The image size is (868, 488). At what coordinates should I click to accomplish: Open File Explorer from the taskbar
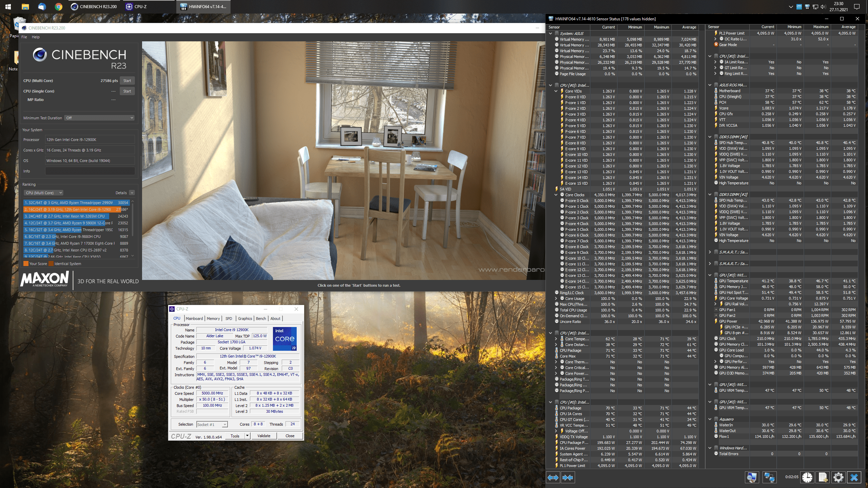tap(25, 6)
